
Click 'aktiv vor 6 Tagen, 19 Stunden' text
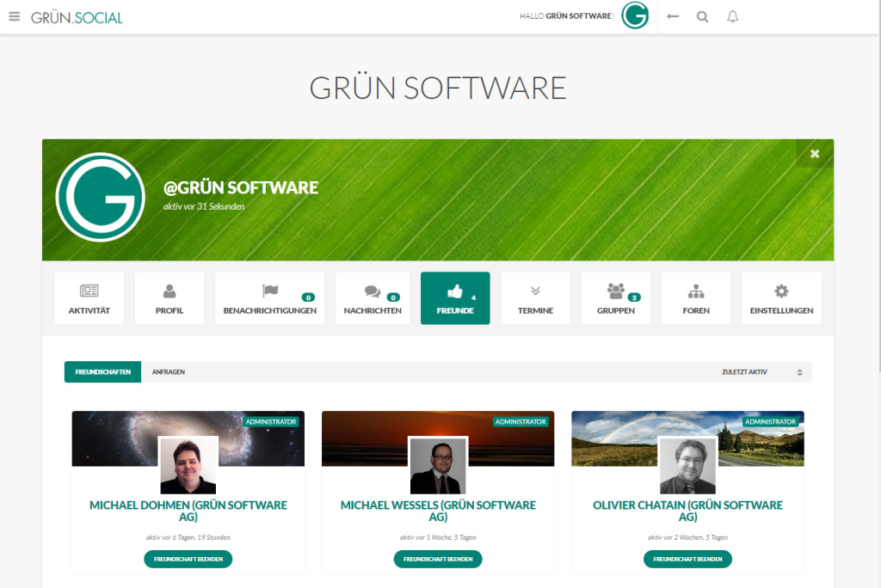click(188, 537)
